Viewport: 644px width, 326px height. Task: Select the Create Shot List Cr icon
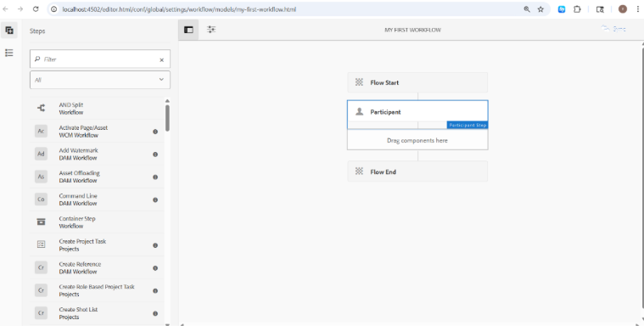pyautogui.click(x=41, y=313)
